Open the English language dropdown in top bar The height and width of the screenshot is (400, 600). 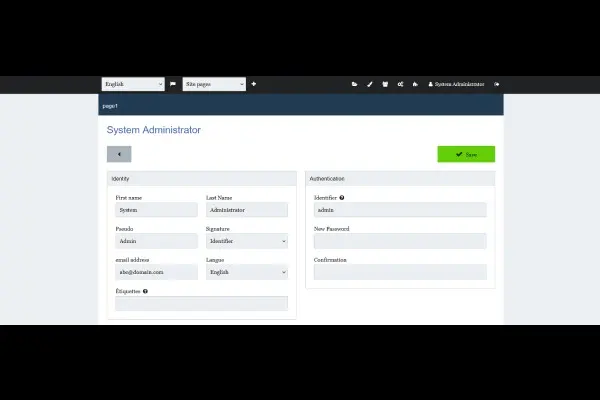pyautogui.click(x=133, y=84)
